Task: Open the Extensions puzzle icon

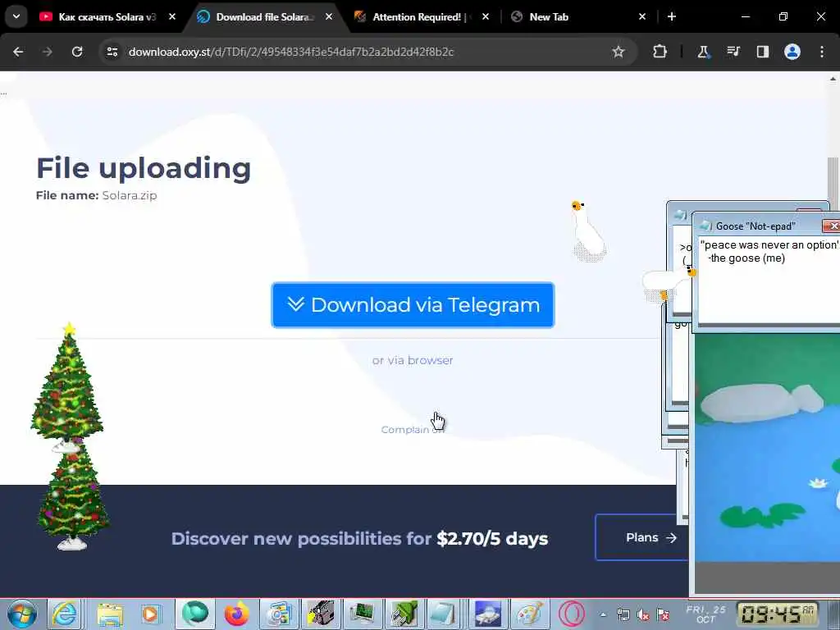Action: click(660, 52)
